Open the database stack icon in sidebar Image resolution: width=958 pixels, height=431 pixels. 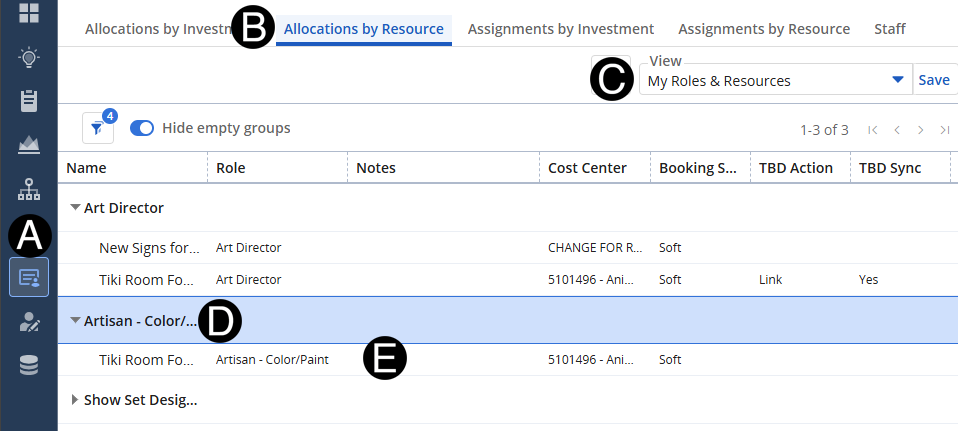pyautogui.click(x=29, y=365)
